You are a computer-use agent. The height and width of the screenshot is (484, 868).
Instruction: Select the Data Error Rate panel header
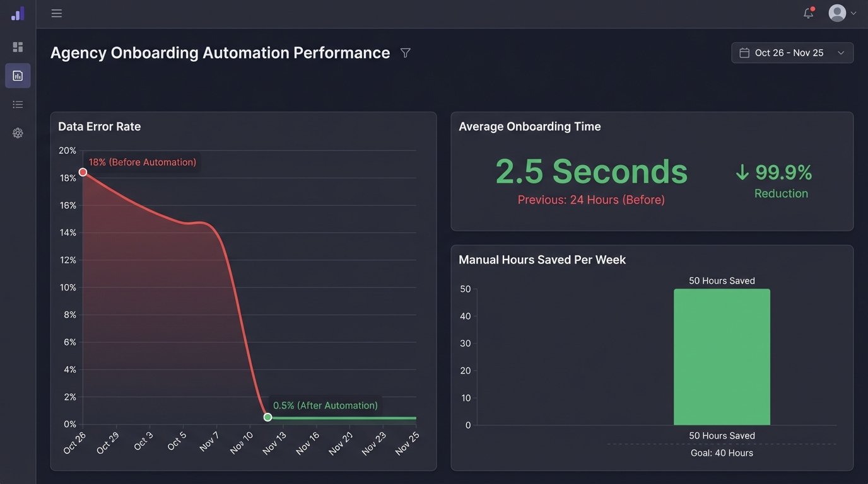pyautogui.click(x=99, y=126)
